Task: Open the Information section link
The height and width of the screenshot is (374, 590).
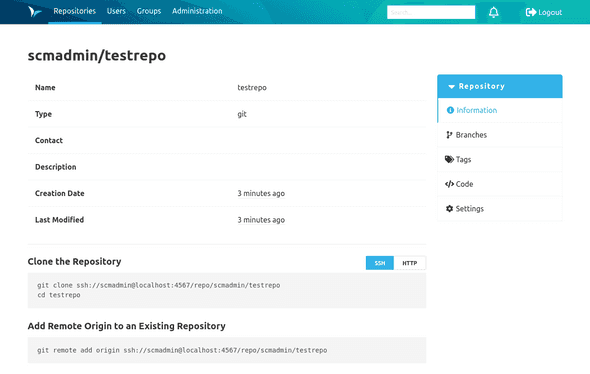Action: coord(500,110)
